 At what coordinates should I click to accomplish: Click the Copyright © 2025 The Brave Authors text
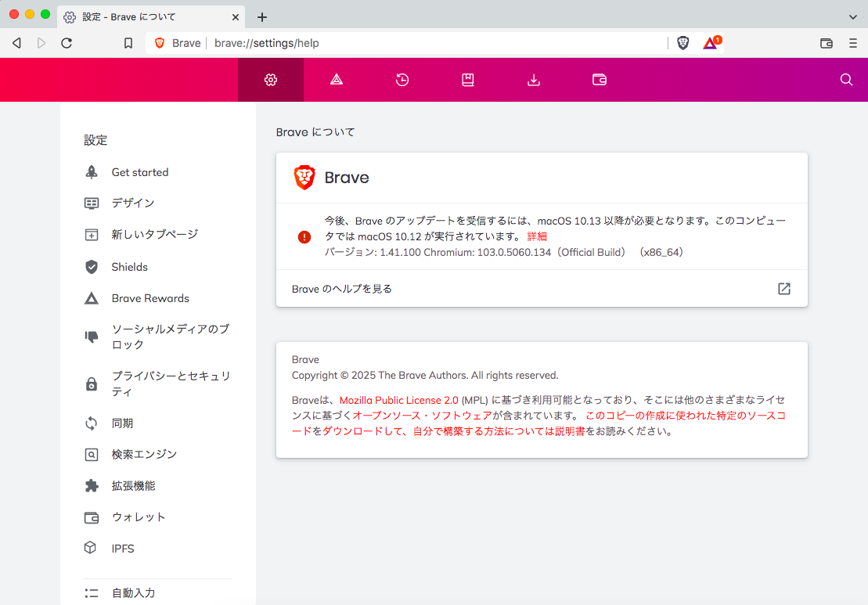[425, 376]
